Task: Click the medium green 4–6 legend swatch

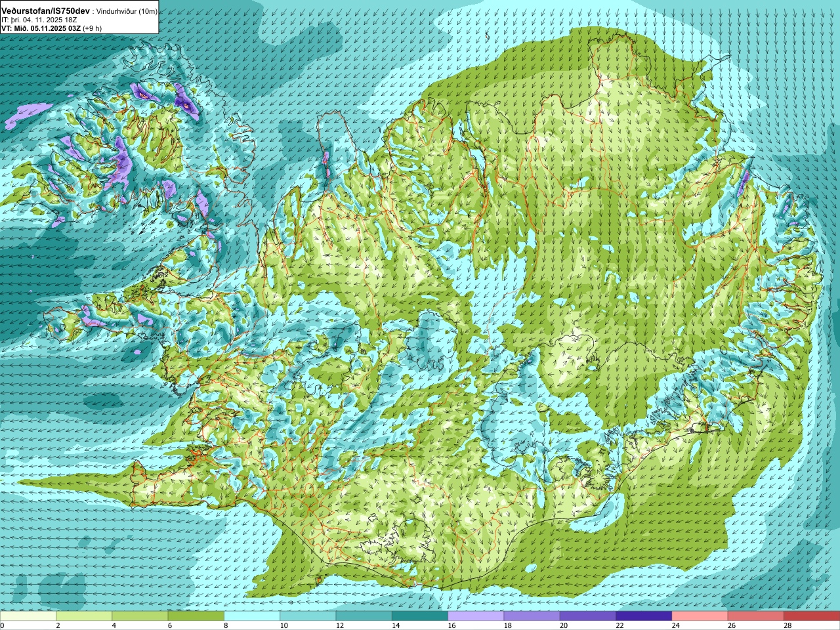Action: coord(140,616)
